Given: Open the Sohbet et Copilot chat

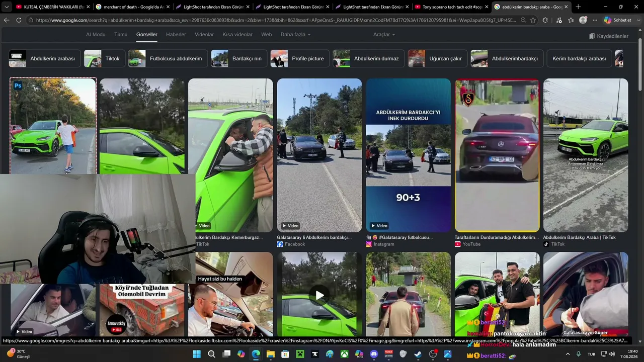Looking at the screenshot, I should point(617,20).
